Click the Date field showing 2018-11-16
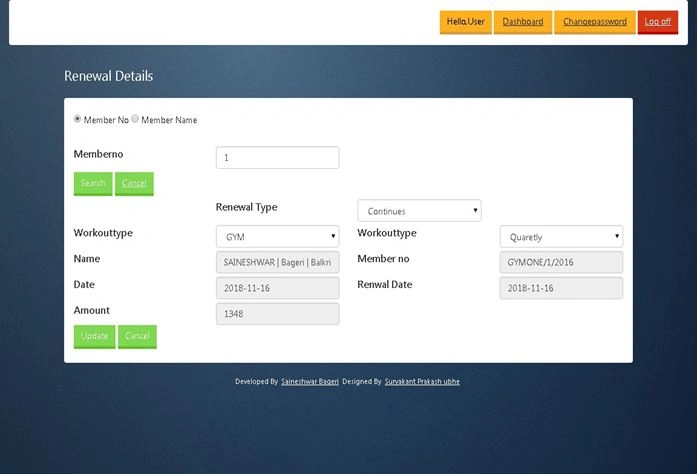 click(277, 288)
